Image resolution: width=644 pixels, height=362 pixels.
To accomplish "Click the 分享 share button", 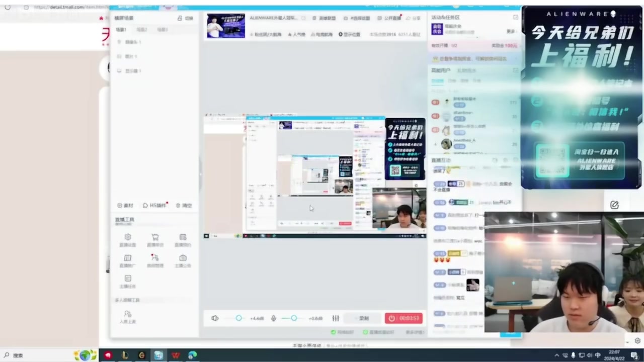I will click(x=413, y=18).
